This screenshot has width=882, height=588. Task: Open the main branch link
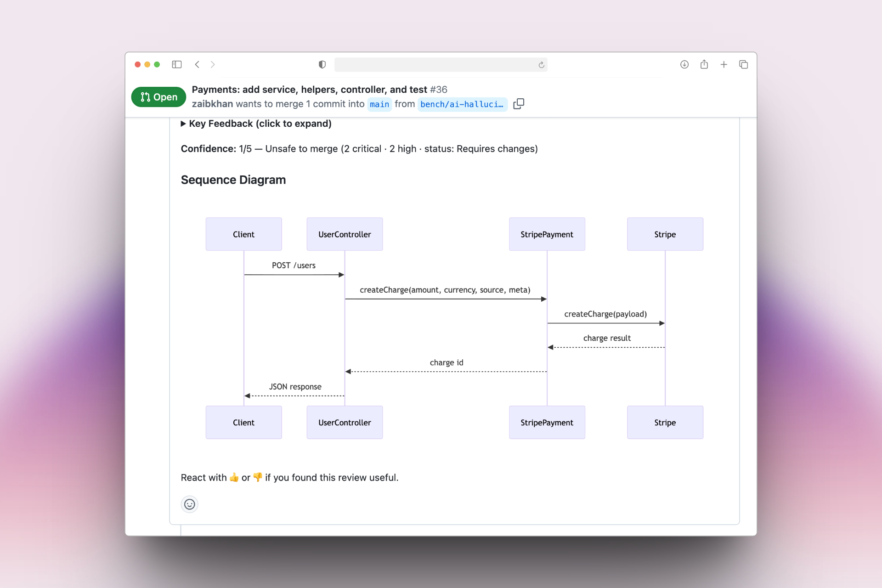[379, 104]
